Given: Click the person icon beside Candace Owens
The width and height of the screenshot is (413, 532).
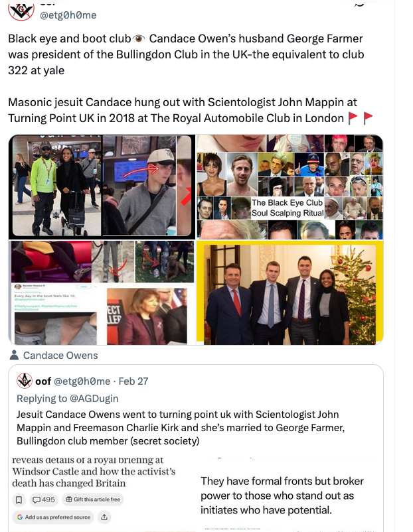Looking at the screenshot, I should coord(14,356).
